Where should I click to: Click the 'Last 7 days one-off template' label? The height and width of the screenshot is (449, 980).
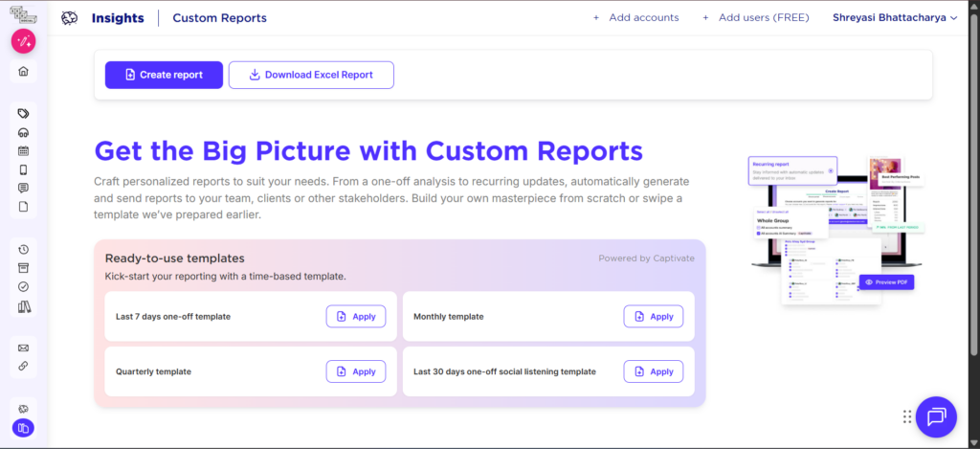(173, 317)
